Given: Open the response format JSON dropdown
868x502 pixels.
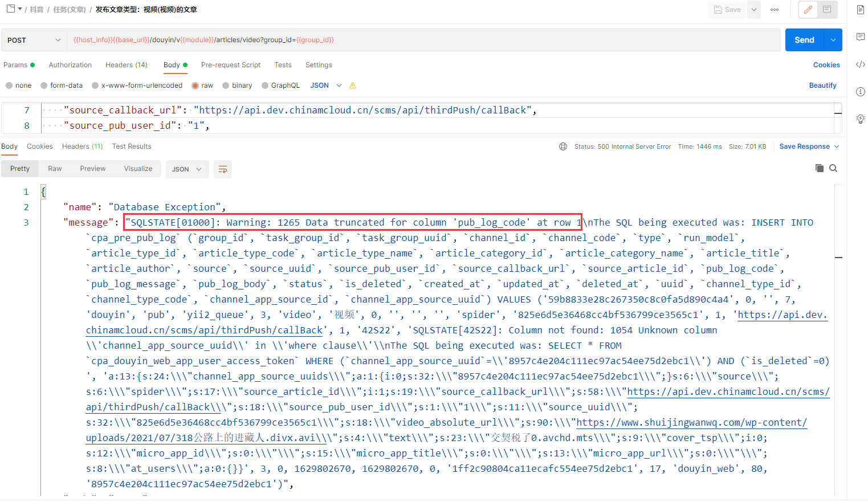Looking at the screenshot, I should 186,169.
